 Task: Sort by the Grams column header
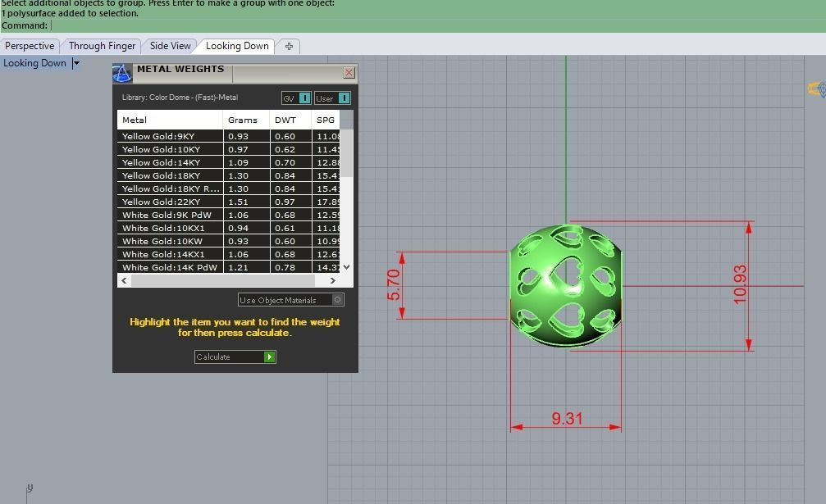(246, 120)
